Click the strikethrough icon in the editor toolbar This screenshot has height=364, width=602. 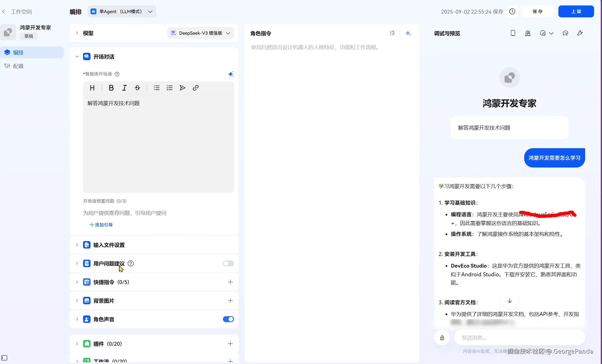pyautogui.click(x=137, y=88)
